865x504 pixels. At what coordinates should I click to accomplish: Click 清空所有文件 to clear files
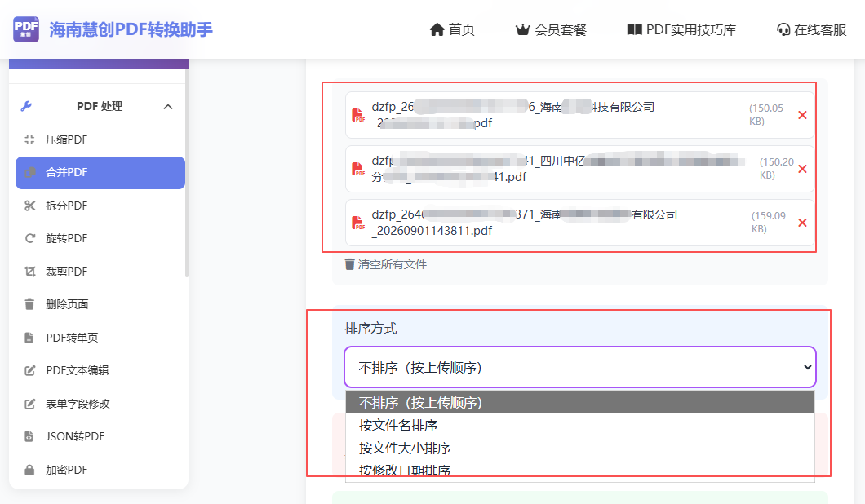point(386,265)
